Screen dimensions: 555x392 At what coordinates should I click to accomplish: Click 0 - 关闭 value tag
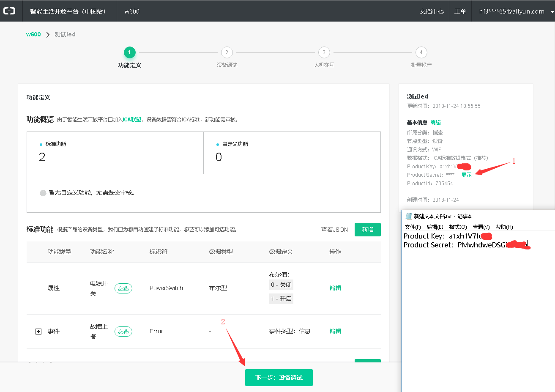coord(281,285)
